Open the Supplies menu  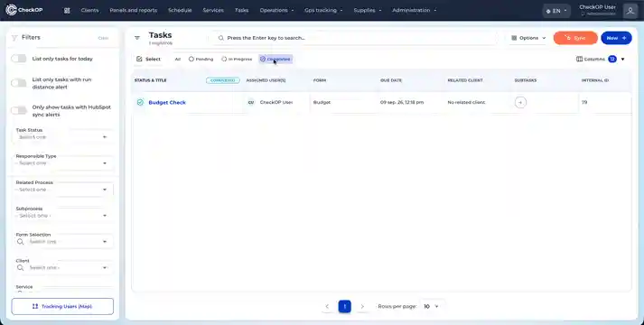pos(368,10)
